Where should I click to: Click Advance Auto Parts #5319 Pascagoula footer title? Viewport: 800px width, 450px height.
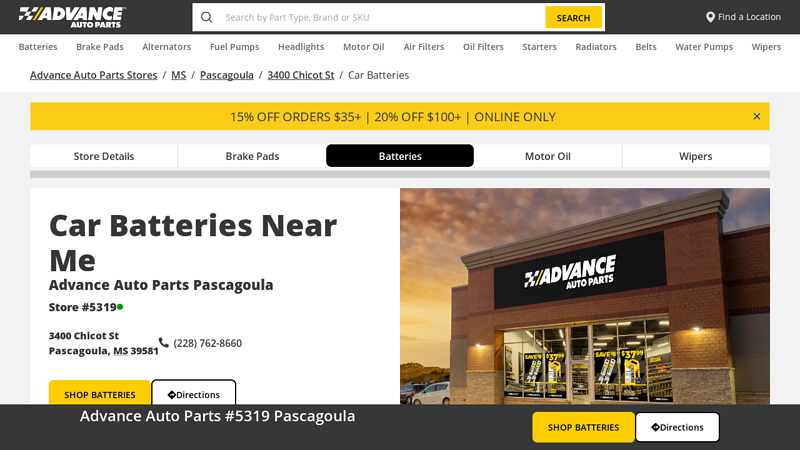coord(217,416)
